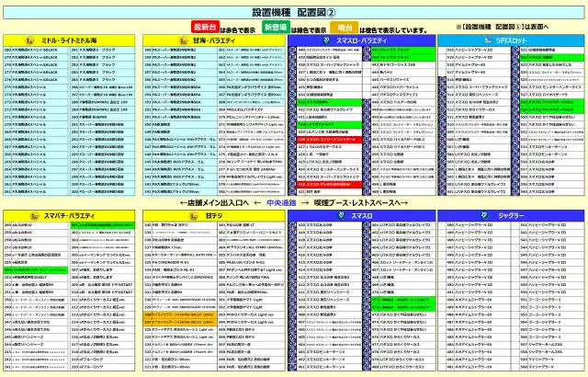Viewport: 588px width, 377px height.
Task: Click the 5 icon in 5円スロット header
Action: (x=488, y=40)
